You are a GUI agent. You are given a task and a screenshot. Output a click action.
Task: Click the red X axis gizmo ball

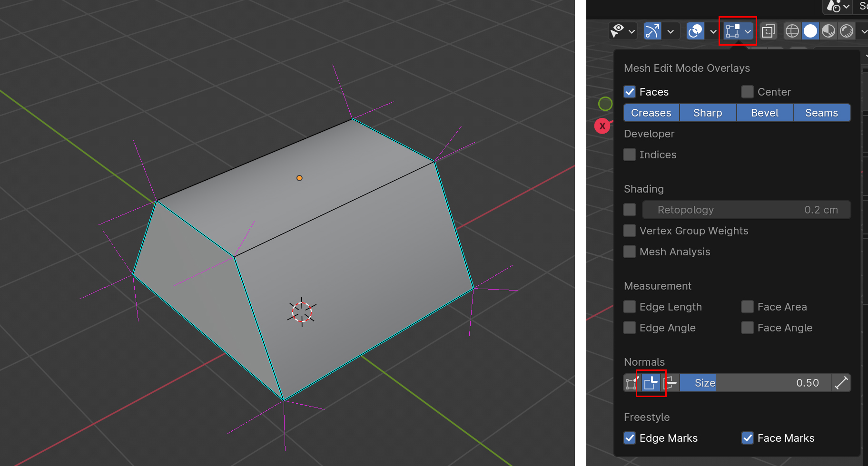602,126
